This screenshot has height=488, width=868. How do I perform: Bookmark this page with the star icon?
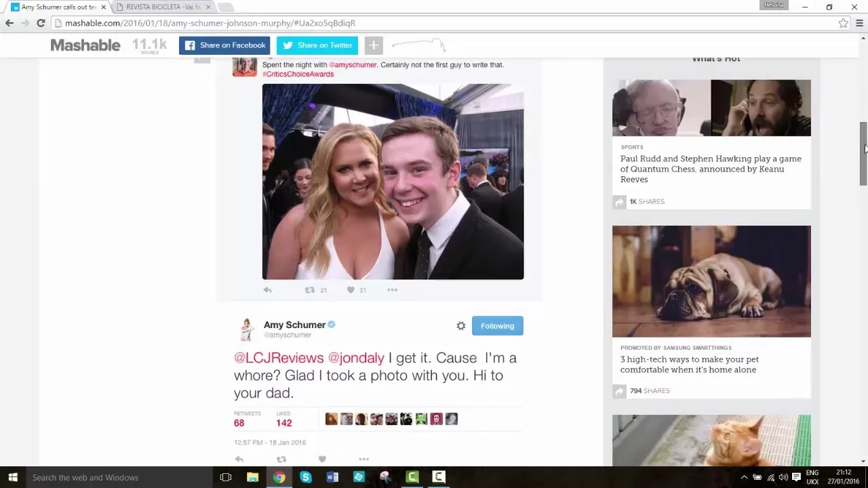click(x=843, y=23)
